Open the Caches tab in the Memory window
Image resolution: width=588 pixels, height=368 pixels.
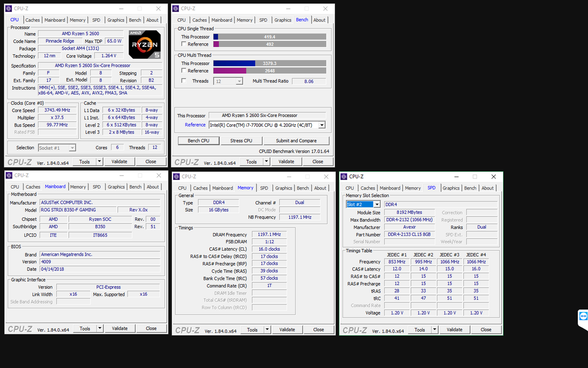click(200, 188)
